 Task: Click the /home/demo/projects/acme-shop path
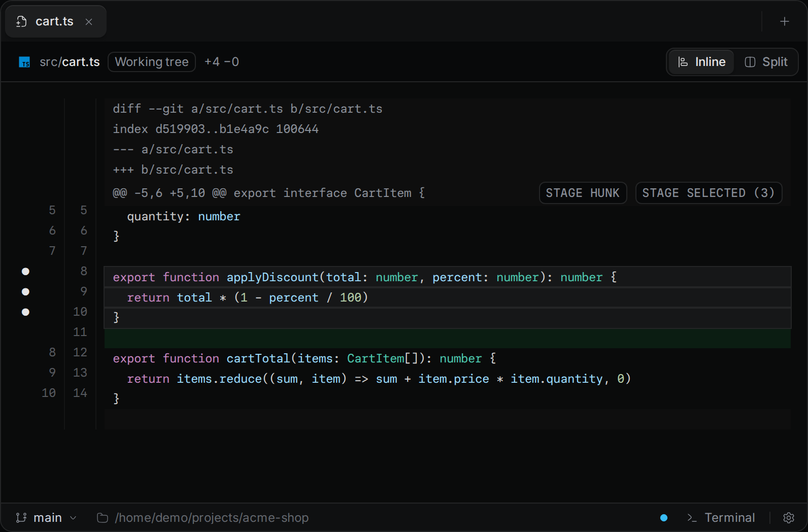(x=212, y=518)
